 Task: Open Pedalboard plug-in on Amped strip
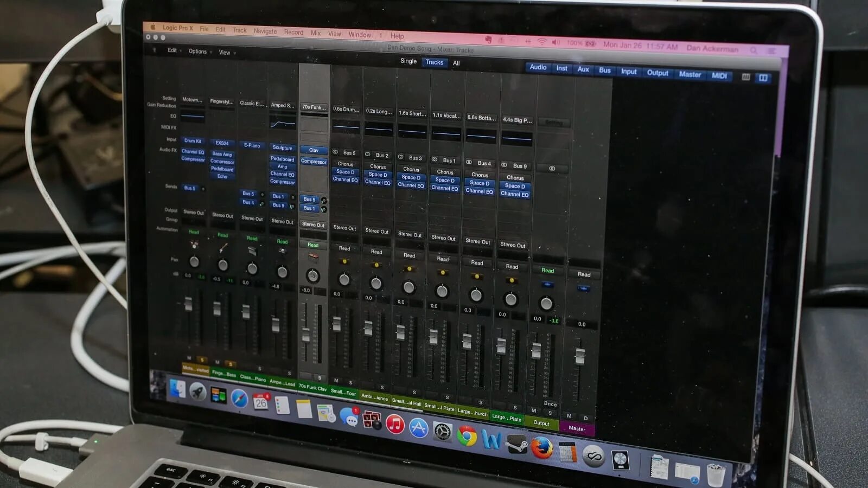(282, 159)
